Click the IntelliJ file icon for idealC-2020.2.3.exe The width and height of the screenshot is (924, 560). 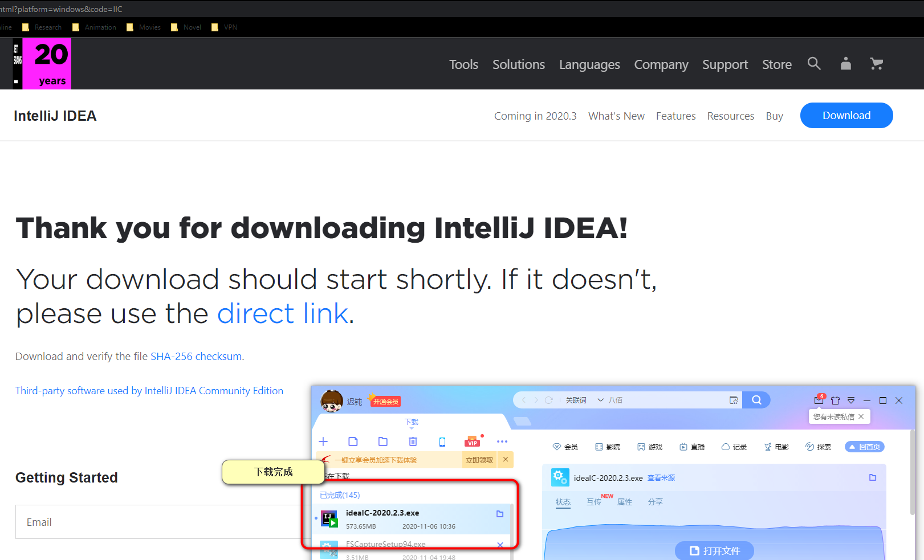[x=329, y=519]
